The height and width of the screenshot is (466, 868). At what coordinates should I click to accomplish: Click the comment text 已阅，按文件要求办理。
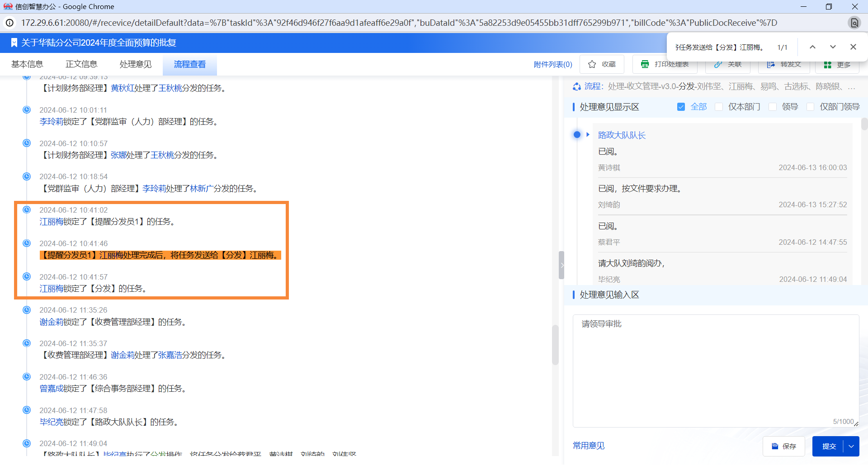pos(640,189)
